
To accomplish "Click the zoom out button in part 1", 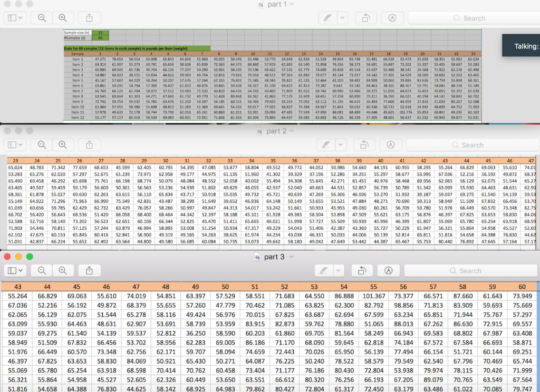I will [x=41, y=17].
